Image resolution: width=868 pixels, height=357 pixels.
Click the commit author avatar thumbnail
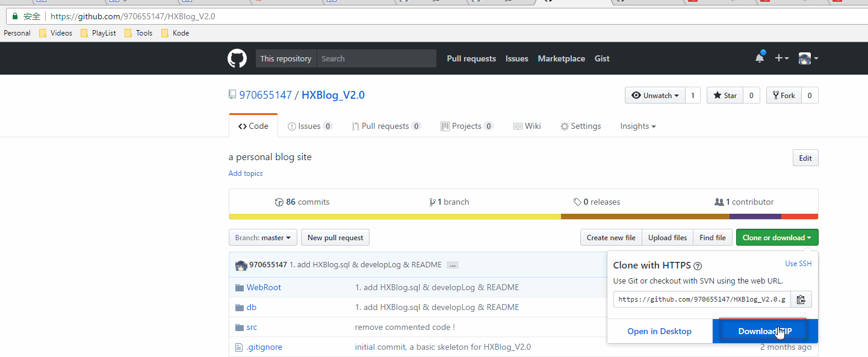[241, 265]
